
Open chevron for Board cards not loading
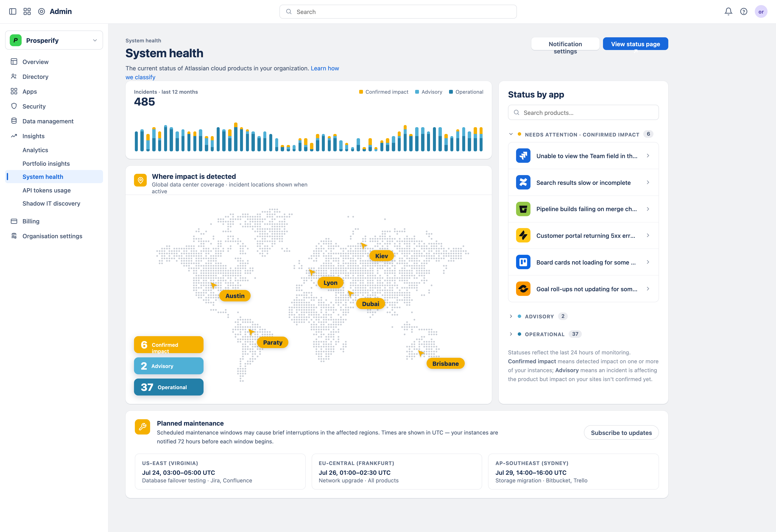tap(648, 262)
